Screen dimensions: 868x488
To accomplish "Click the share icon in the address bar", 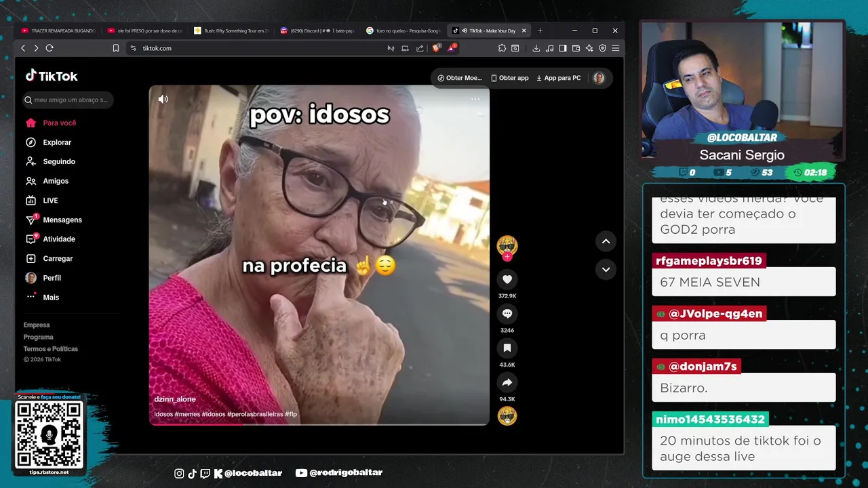I will pyautogui.click(x=420, y=48).
